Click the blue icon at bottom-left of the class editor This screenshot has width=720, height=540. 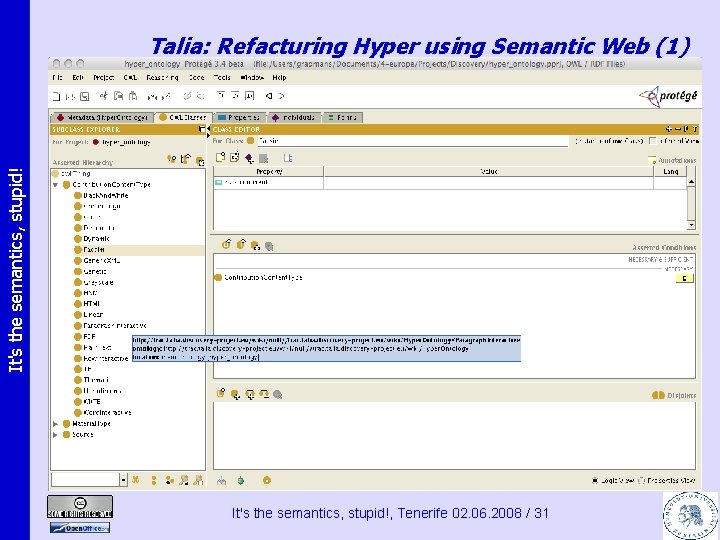(x=222, y=481)
